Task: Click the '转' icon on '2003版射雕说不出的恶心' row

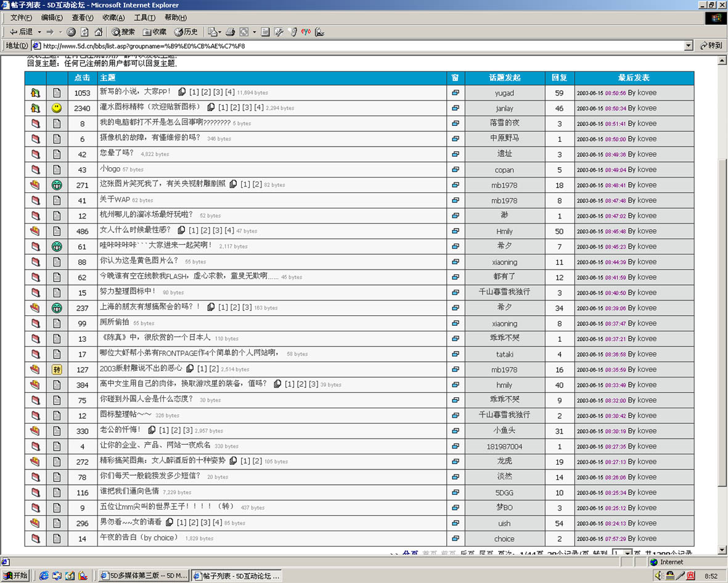Action: coord(57,370)
